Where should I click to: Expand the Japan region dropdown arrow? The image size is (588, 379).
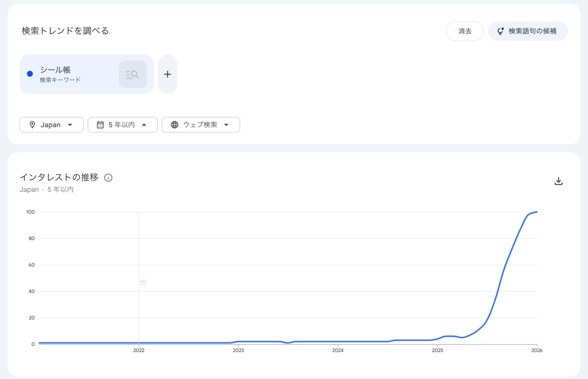point(70,125)
